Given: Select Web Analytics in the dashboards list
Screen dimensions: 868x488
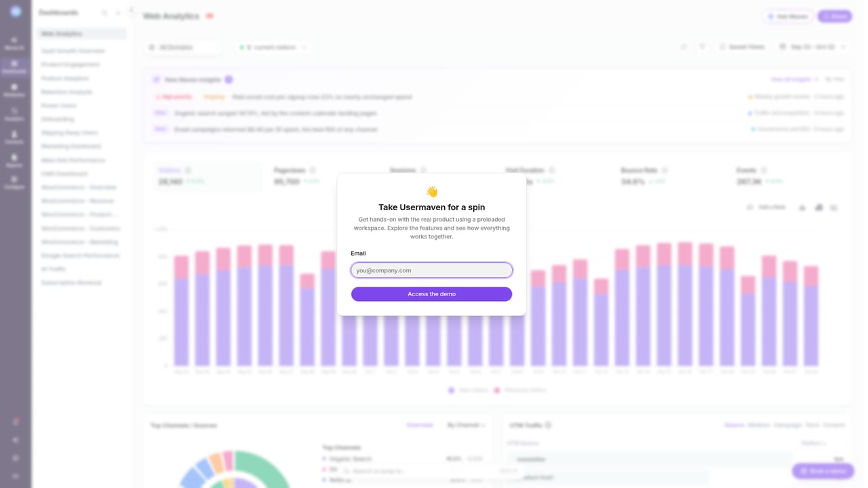Looking at the screenshot, I should (x=81, y=33).
